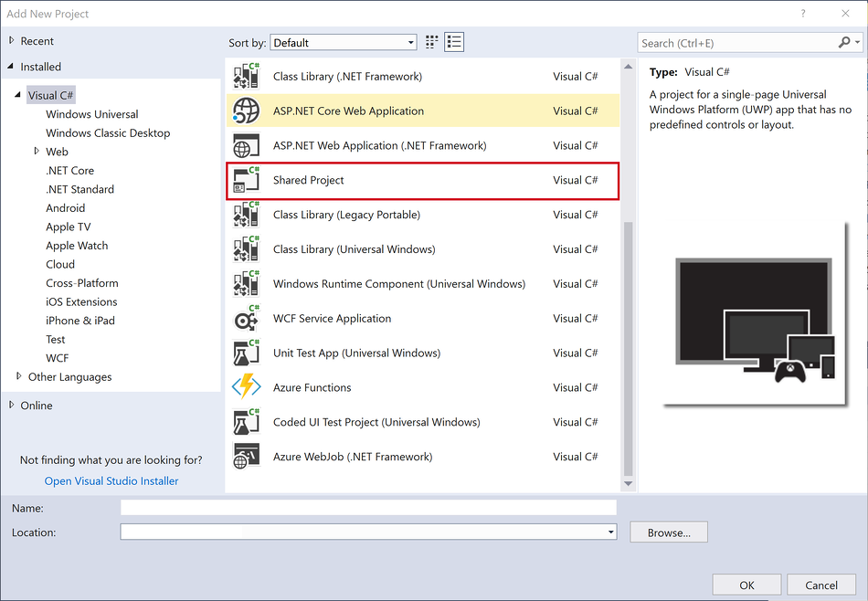Select Azure Functions template text

[312, 387]
